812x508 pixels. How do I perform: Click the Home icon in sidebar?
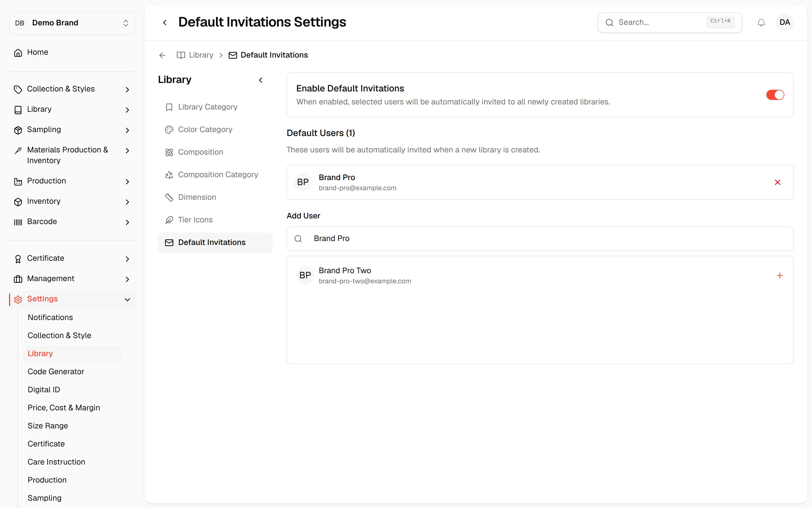(18, 52)
